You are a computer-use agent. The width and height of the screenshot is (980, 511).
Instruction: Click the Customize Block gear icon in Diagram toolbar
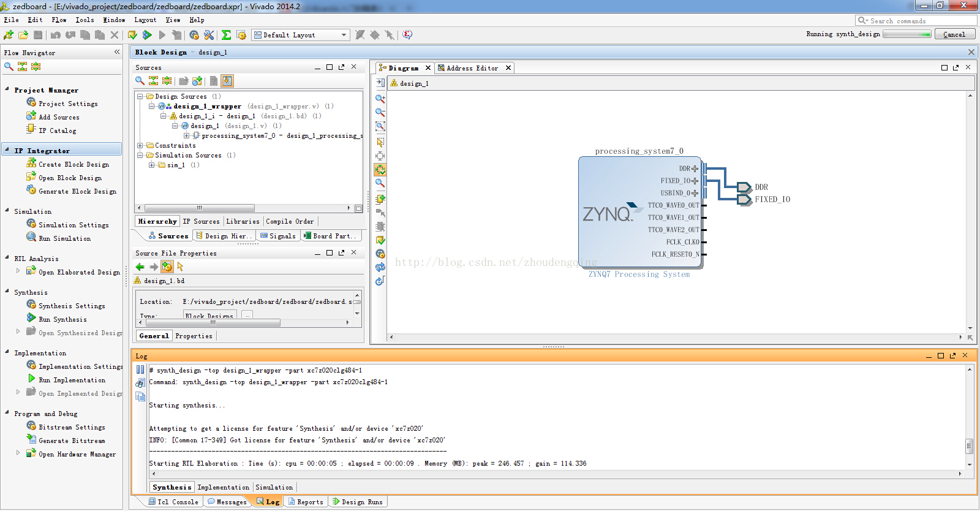coord(380,254)
